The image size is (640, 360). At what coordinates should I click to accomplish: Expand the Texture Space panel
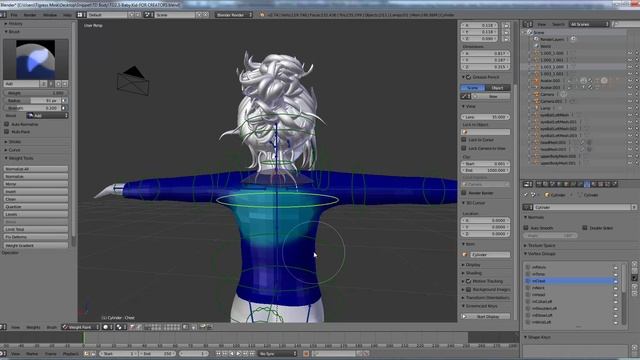click(540, 245)
